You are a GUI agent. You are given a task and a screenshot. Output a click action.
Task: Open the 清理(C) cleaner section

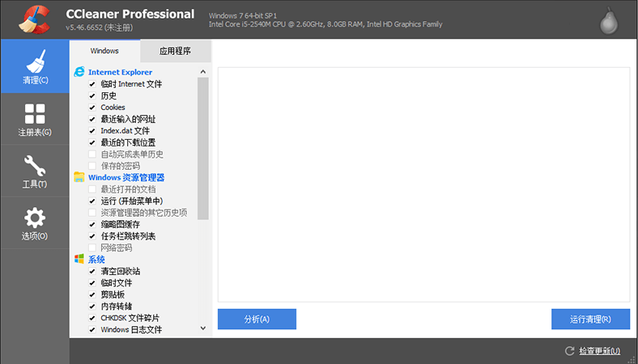click(35, 66)
